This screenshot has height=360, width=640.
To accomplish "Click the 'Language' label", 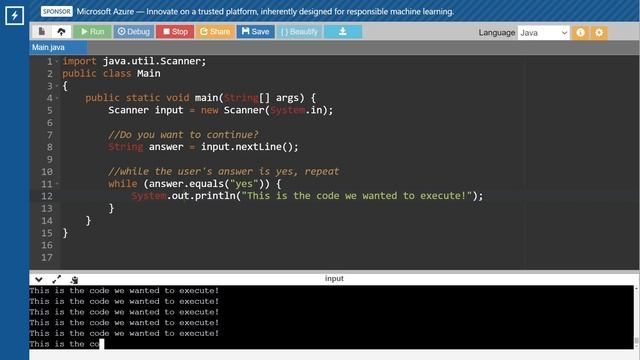I will click(x=497, y=33).
